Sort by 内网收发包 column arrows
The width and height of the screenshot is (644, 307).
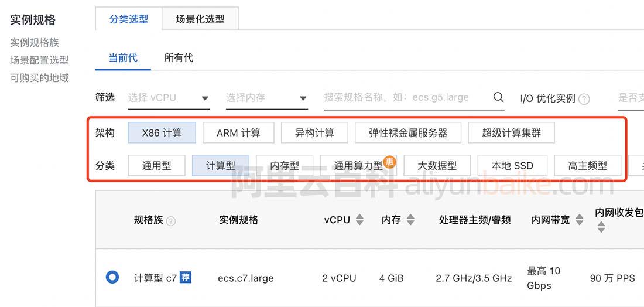(x=601, y=227)
